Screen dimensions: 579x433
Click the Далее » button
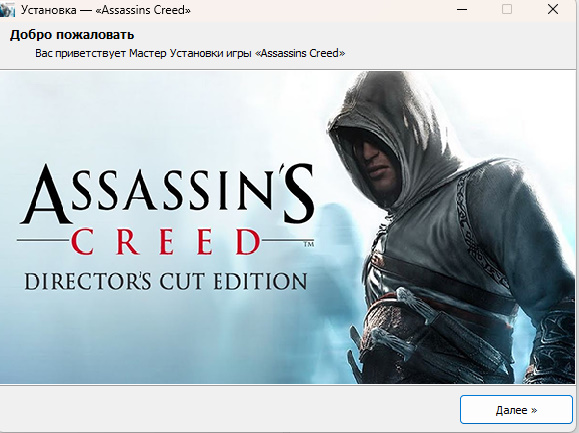click(516, 409)
